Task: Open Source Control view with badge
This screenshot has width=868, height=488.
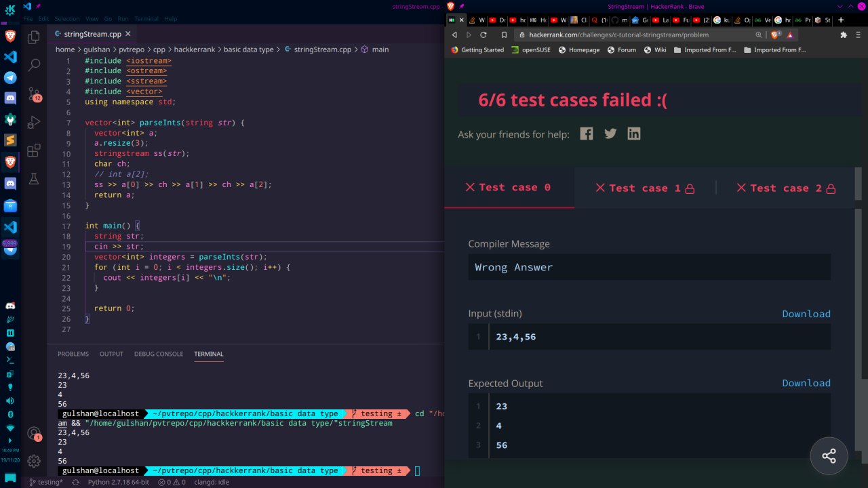Action: [x=33, y=94]
